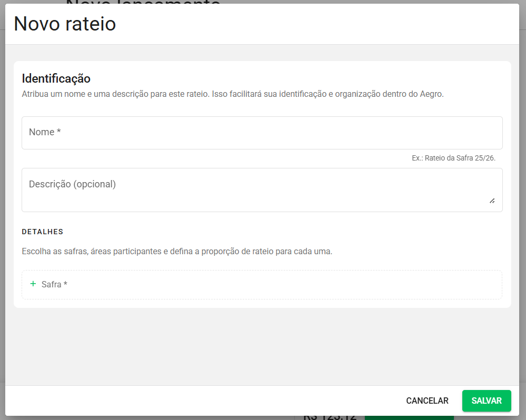Open the Safra selection field
Viewport: 526px width, 420px height.
[x=262, y=285]
